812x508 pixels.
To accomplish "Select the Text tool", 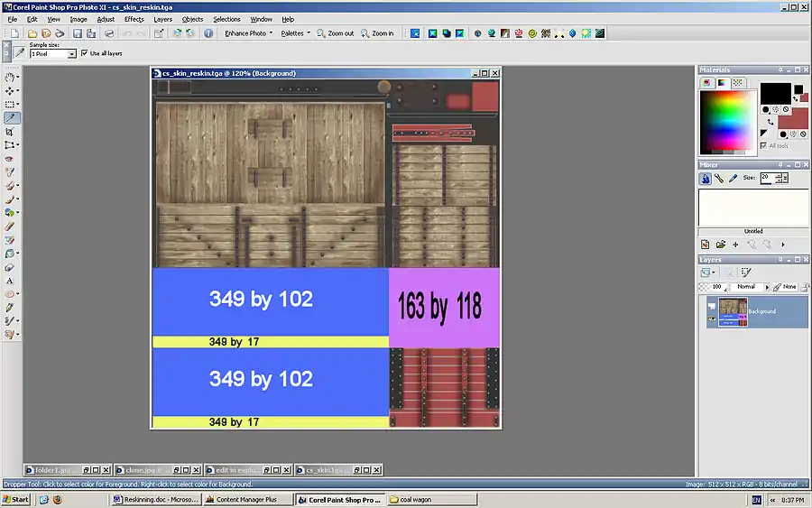I will click(11, 281).
